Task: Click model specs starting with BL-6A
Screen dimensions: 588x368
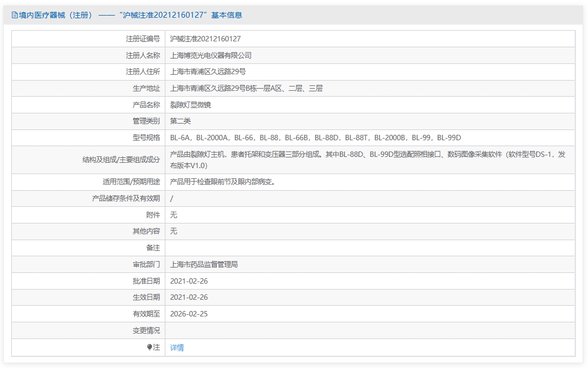Action: point(315,138)
